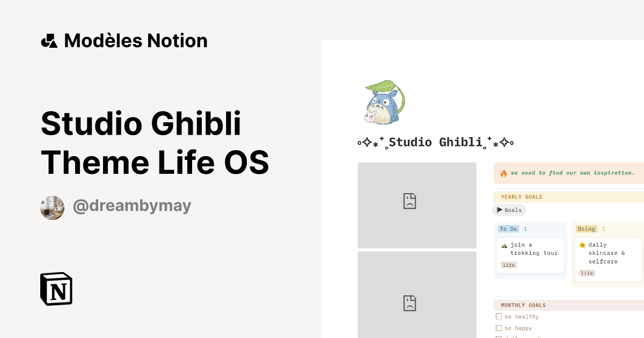Click the 'life' tag on the trekking card
644x338 pixels.
click(508, 264)
